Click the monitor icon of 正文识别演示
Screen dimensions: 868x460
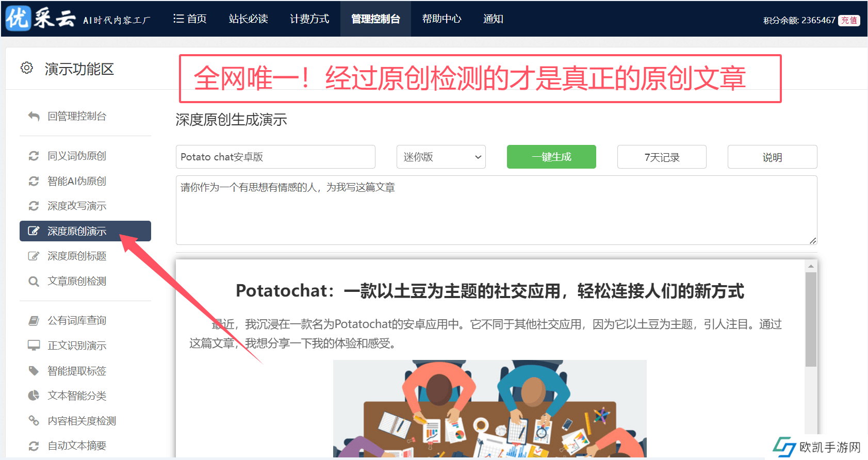(34, 346)
